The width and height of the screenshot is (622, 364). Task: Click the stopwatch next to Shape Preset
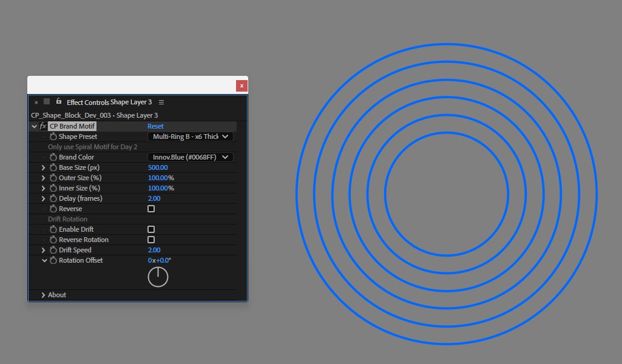tap(53, 136)
